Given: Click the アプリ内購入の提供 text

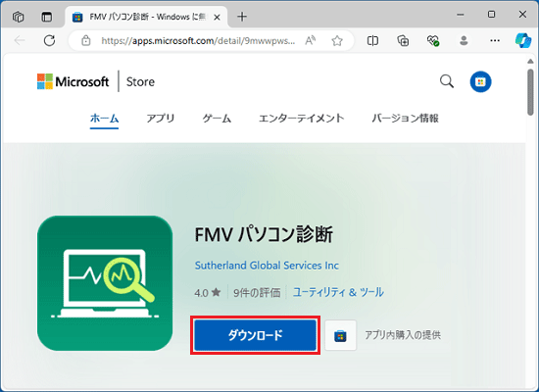Looking at the screenshot, I should (403, 335).
